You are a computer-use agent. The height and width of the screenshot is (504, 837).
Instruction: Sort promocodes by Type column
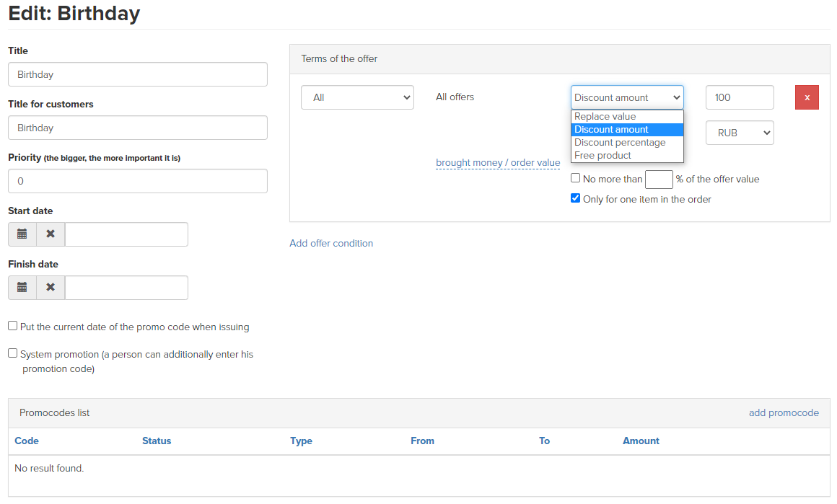pyautogui.click(x=301, y=441)
